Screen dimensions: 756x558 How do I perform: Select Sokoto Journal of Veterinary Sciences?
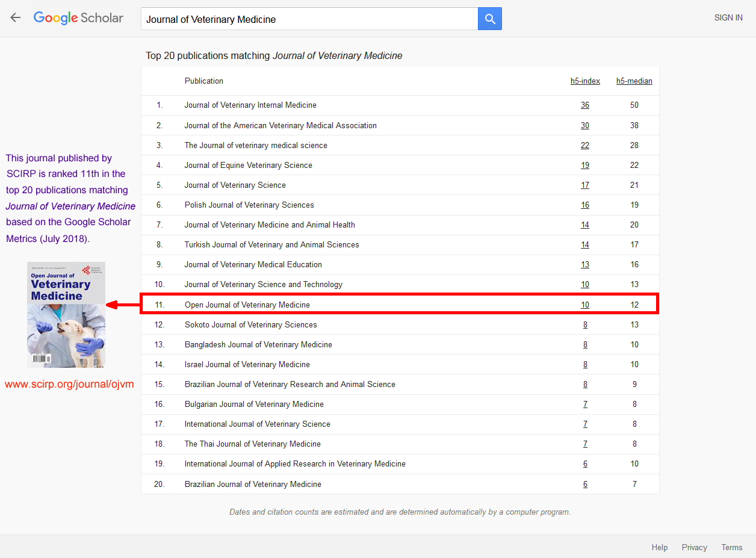[251, 325]
